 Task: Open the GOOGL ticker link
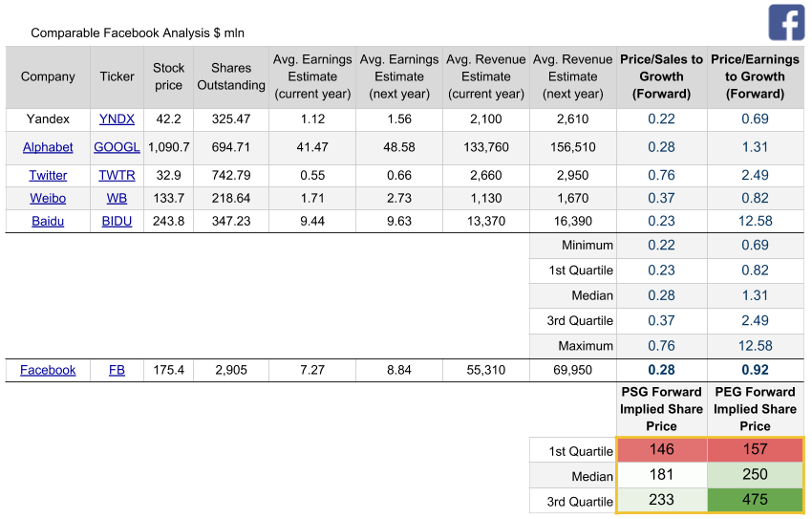pos(117,147)
